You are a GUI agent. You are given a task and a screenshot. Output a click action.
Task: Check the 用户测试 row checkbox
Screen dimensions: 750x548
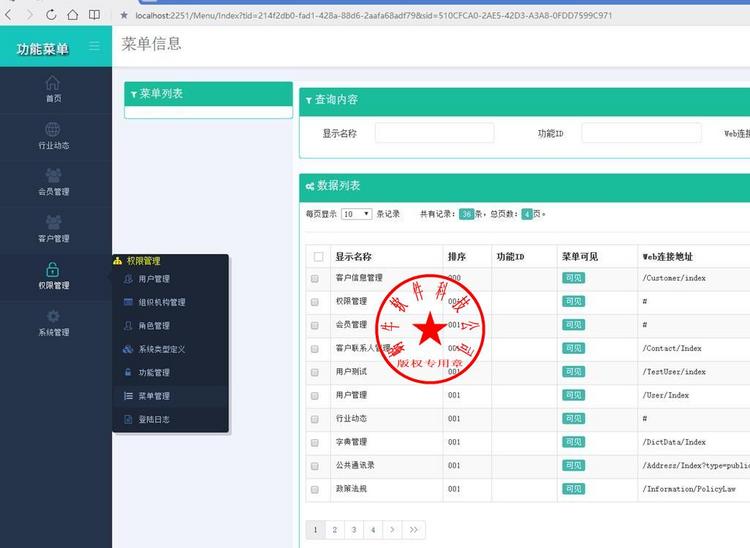coord(315,372)
